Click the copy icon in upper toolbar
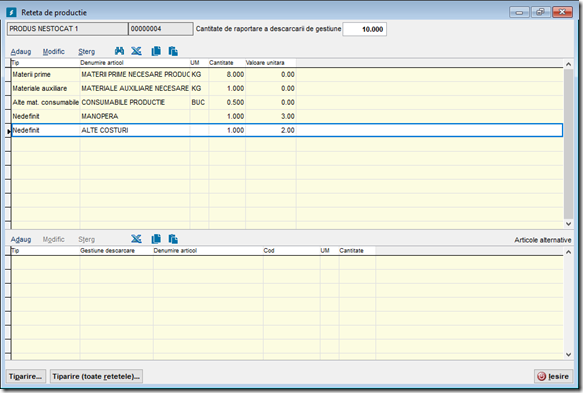The height and width of the screenshot is (393, 583). (156, 51)
